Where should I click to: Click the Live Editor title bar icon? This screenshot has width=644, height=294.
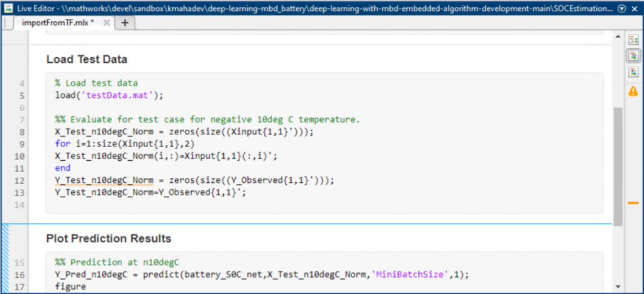point(8,9)
